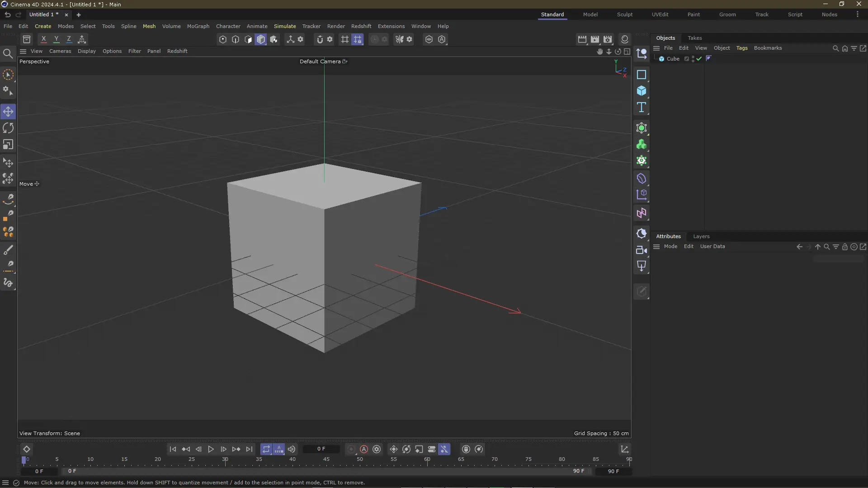The image size is (868, 488).
Task: Open the layout options three-dot menu
Action: [857, 14]
